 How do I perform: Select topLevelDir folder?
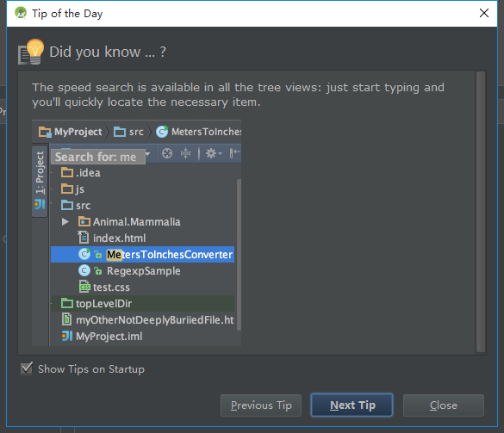point(142,304)
